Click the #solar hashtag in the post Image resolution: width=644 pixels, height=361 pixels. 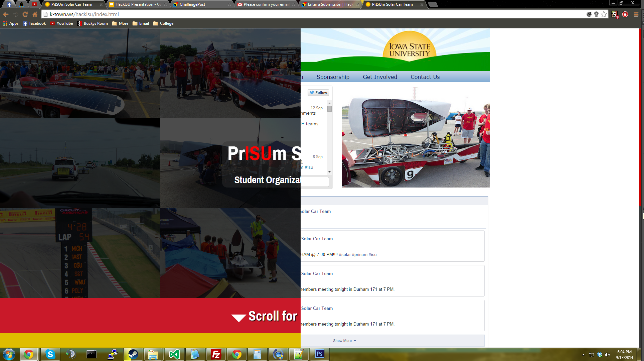click(x=345, y=254)
